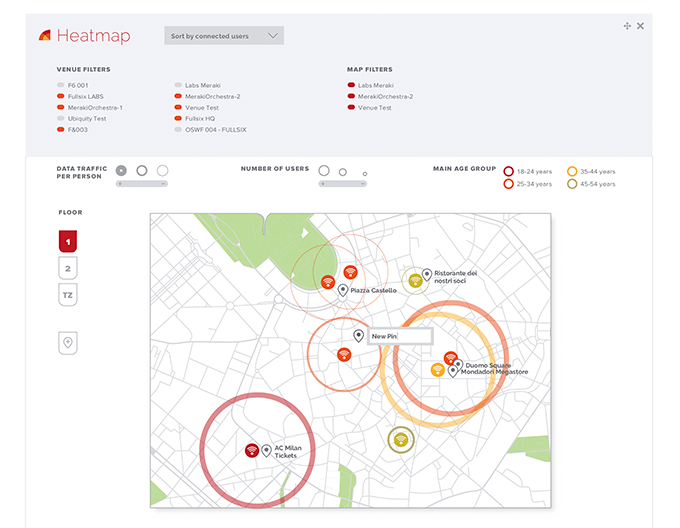Viewport: 680px width, 528px height.
Task: Switch to the TZ floor
Action: pyautogui.click(x=68, y=295)
